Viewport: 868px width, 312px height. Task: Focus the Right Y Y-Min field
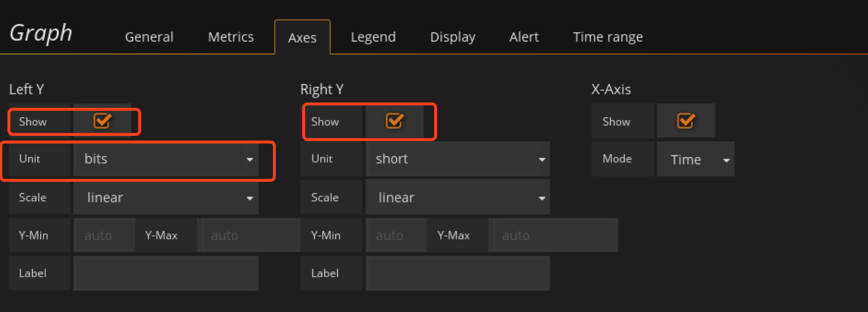coord(395,235)
